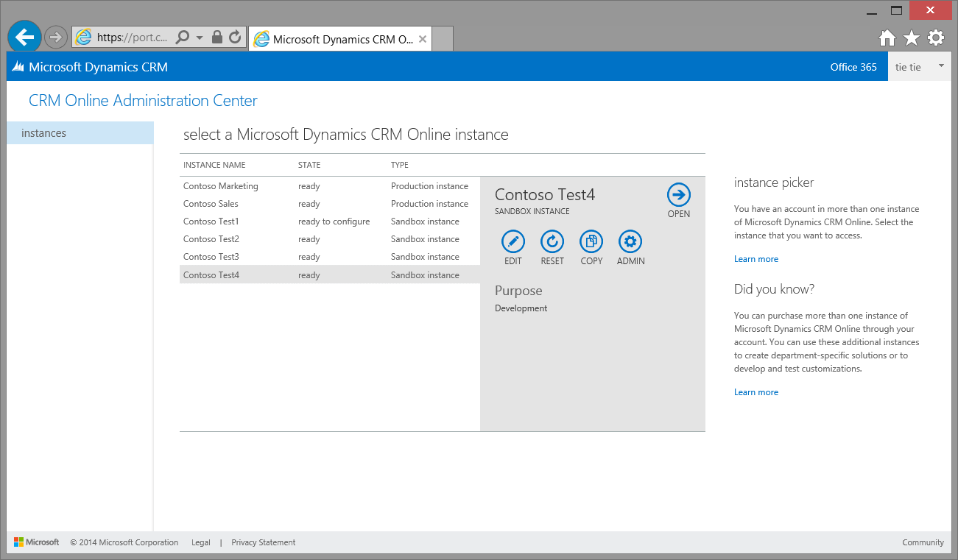Click Learn more under instance picker
The width and height of the screenshot is (958, 560).
[x=756, y=259]
